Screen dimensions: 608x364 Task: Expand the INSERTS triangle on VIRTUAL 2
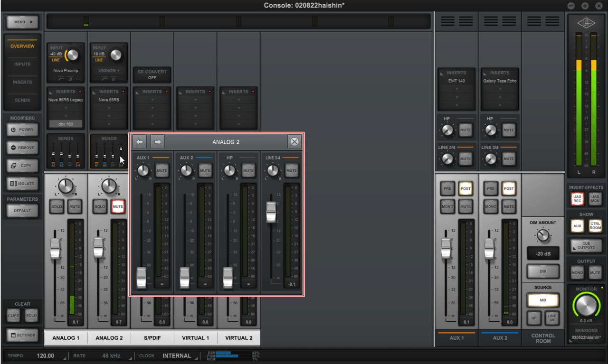click(224, 92)
